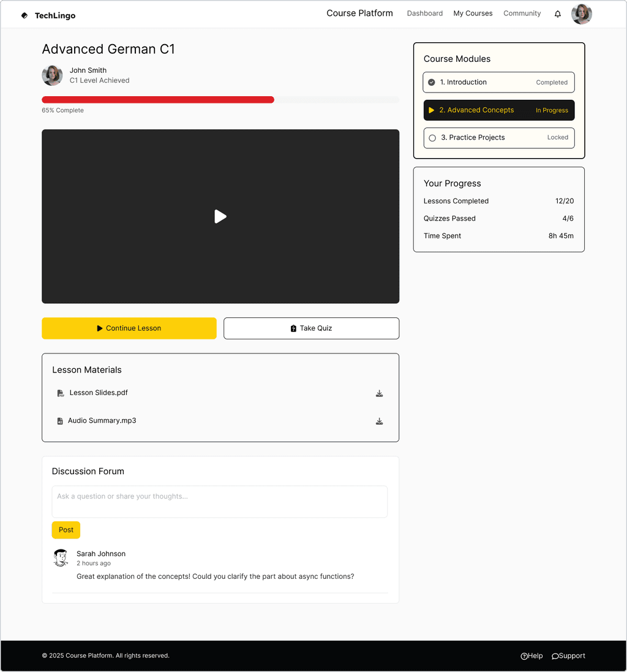Play the lesson video

pos(220,216)
